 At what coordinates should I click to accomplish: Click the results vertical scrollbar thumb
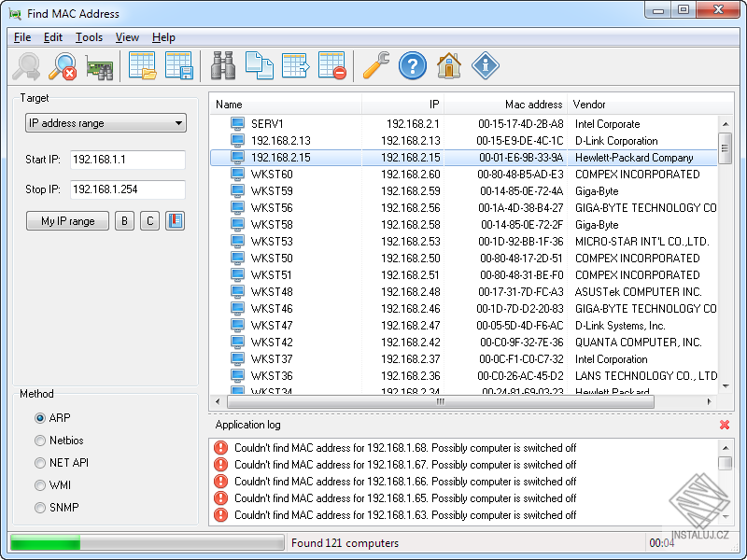click(725, 148)
